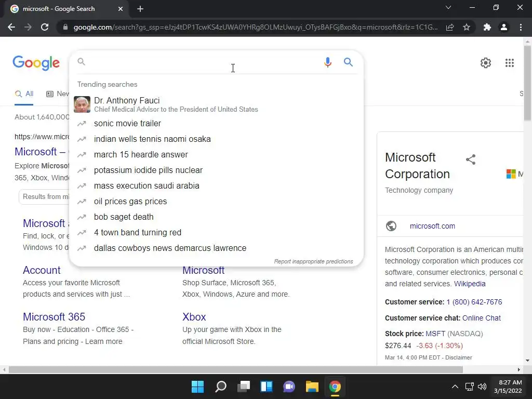Open File Explorer from the taskbar
The image size is (532, 399).
point(312,387)
